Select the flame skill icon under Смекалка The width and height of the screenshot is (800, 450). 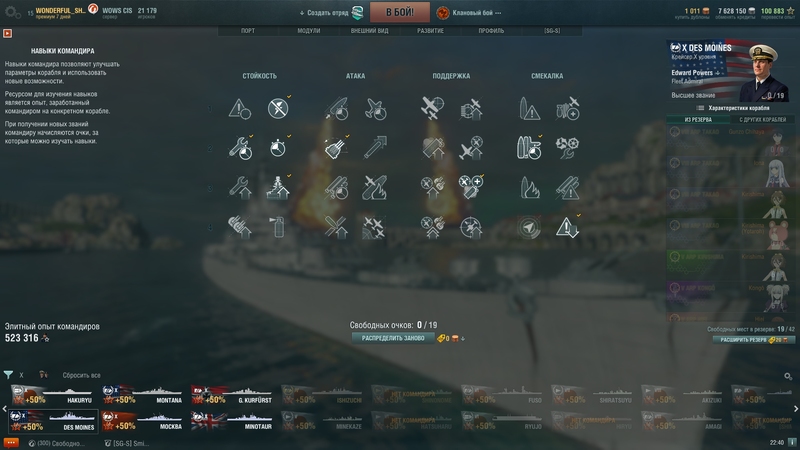click(529, 188)
